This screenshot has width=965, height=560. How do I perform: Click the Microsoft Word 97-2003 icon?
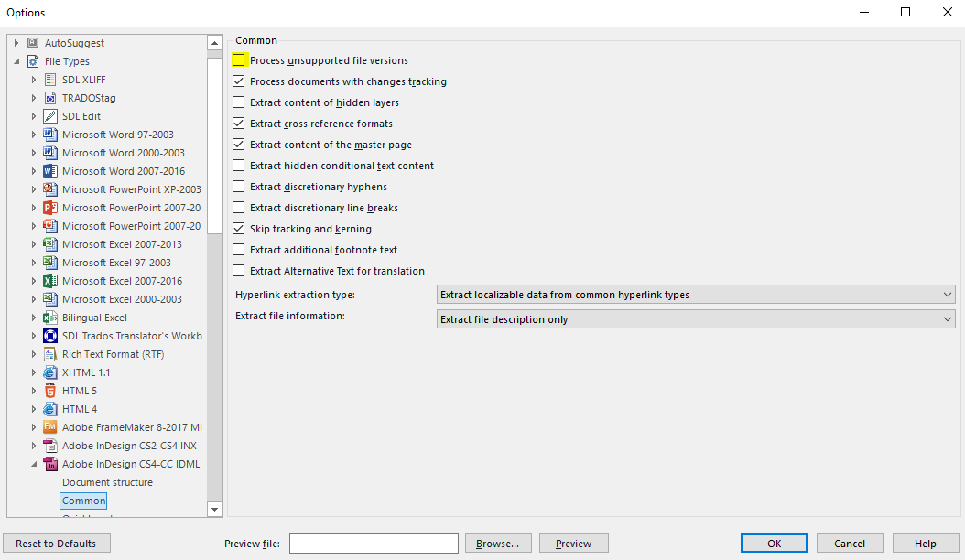50,135
